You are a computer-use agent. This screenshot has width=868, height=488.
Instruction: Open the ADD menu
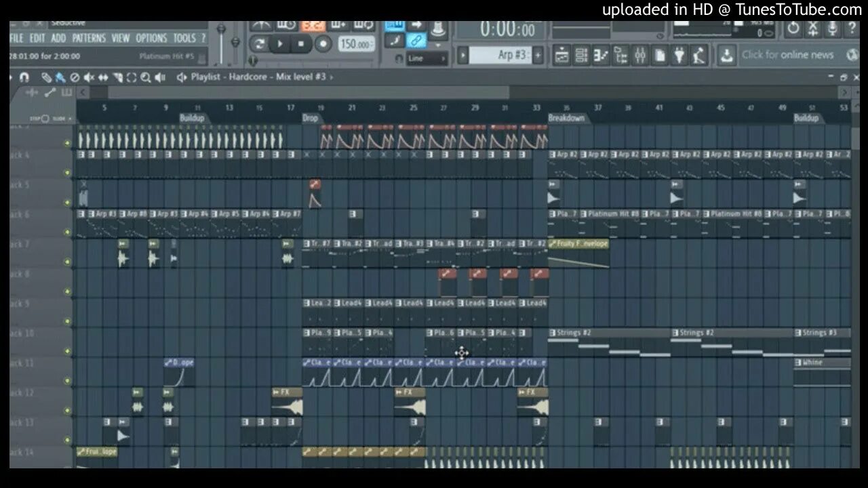click(58, 39)
